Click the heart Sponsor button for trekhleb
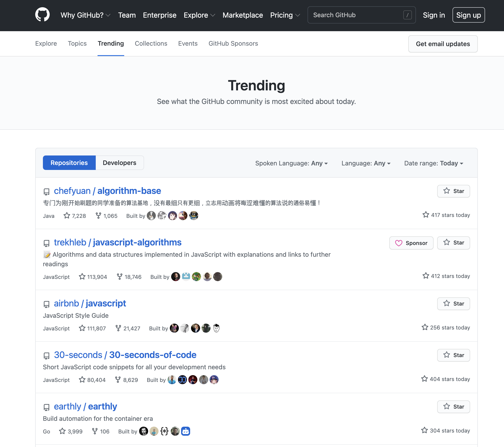 (411, 243)
